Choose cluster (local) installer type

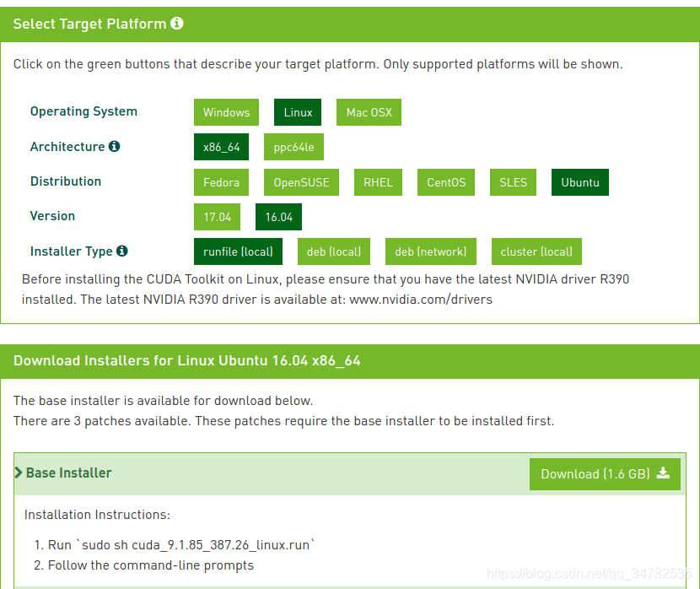(x=536, y=251)
